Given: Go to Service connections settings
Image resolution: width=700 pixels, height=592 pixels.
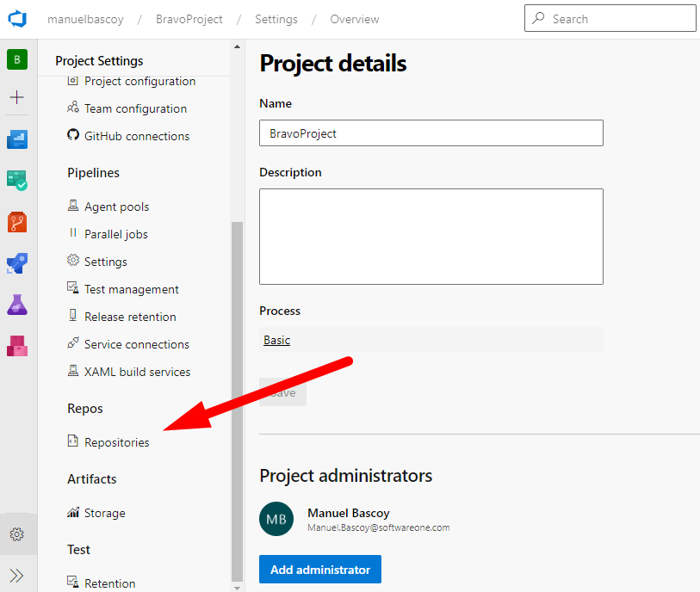Looking at the screenshot, I should tap(136, 344).
